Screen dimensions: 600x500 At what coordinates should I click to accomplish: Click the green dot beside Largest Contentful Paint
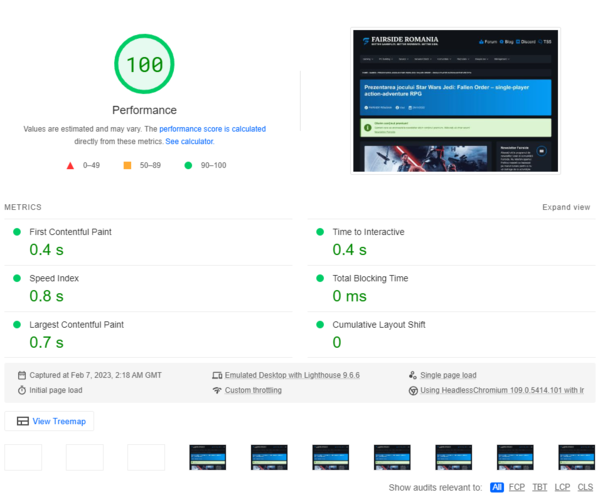click(x=17, y=324)
